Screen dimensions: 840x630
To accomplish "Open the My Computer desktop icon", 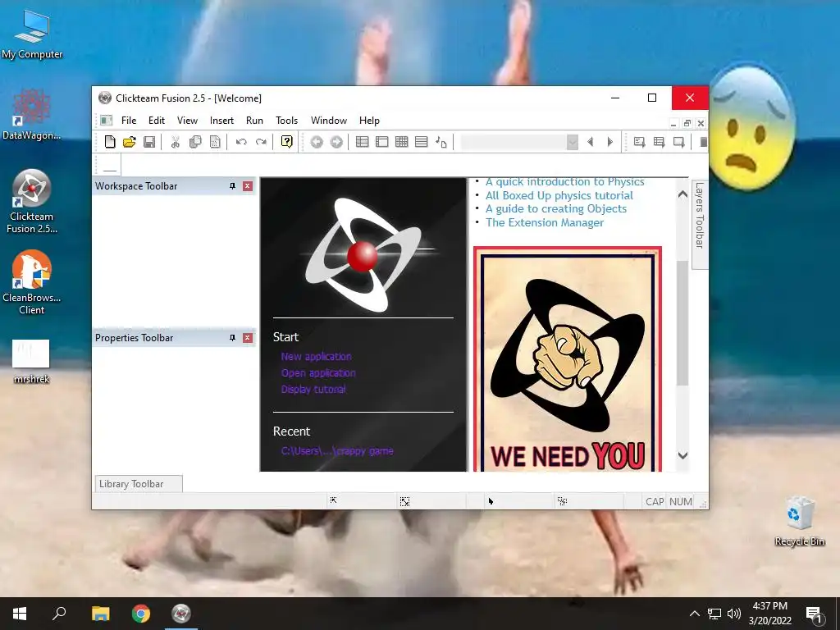I will click(x=32, y=34).
